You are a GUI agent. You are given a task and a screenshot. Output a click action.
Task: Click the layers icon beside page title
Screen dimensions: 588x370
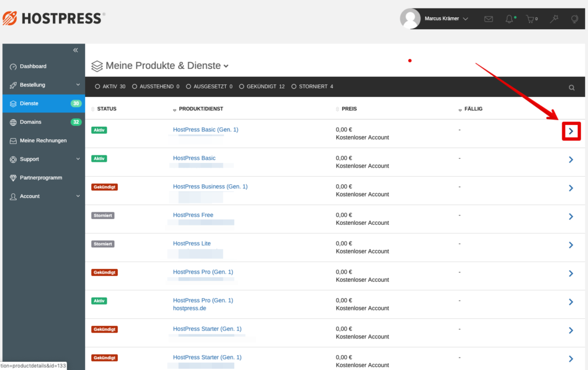(96, 66)
